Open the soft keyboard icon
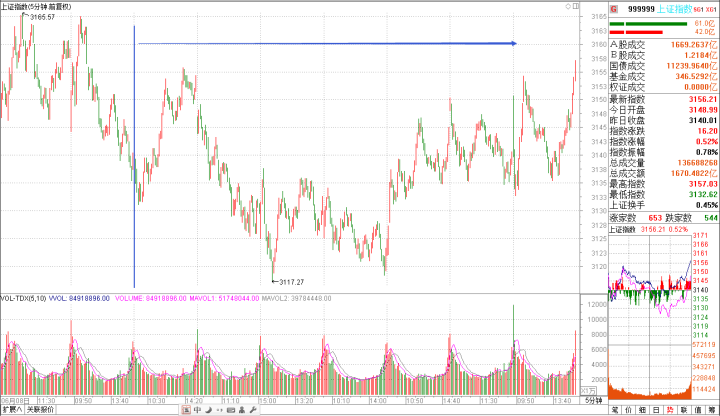 pyautogui.click(x=232, y=410)
